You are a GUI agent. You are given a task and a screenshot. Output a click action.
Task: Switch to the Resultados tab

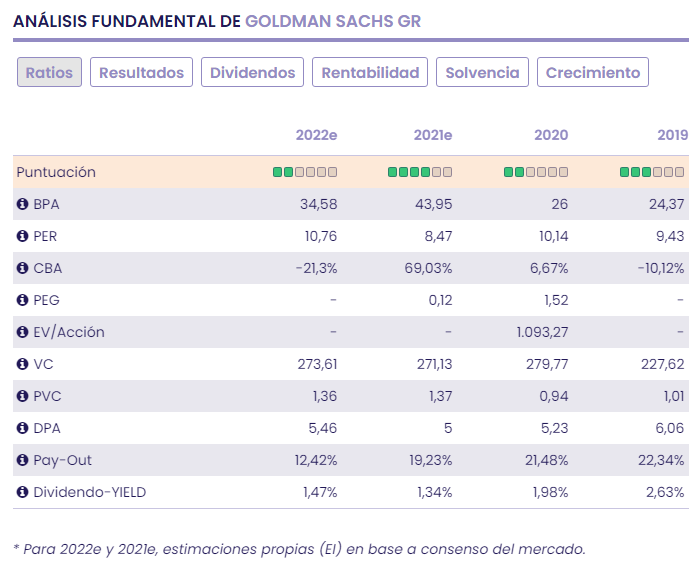(141, 72)
